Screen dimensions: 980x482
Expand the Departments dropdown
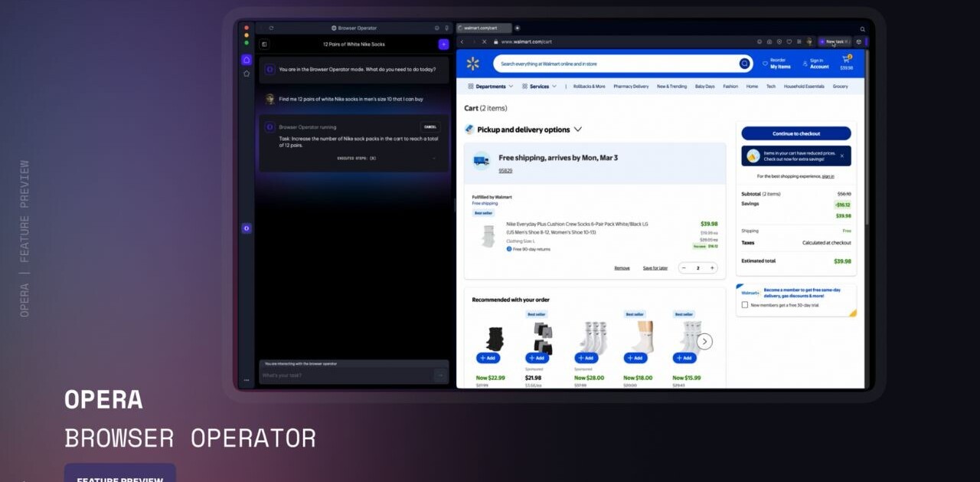pyautogui.click(x=490, y=87)
